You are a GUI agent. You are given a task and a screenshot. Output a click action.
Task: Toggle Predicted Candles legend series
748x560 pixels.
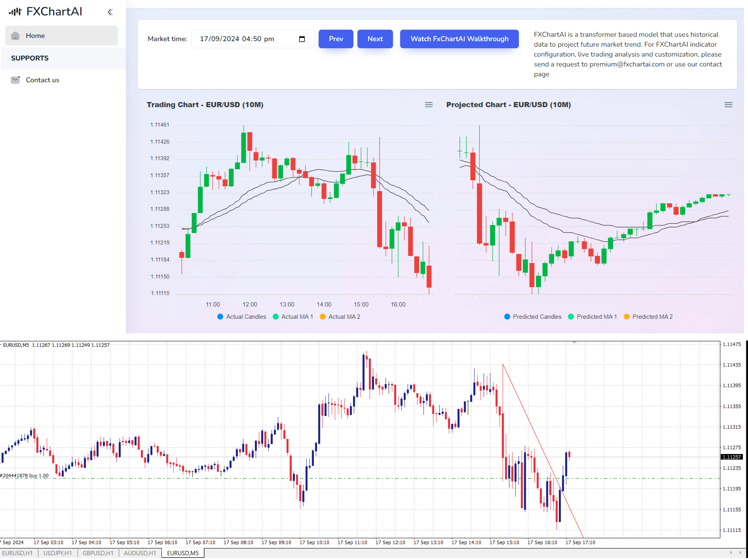(x=533, y=317)
